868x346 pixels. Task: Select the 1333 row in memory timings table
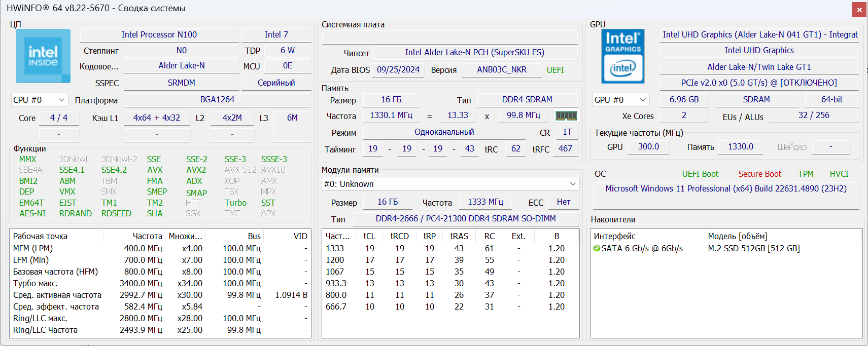(x=335, y=248)
